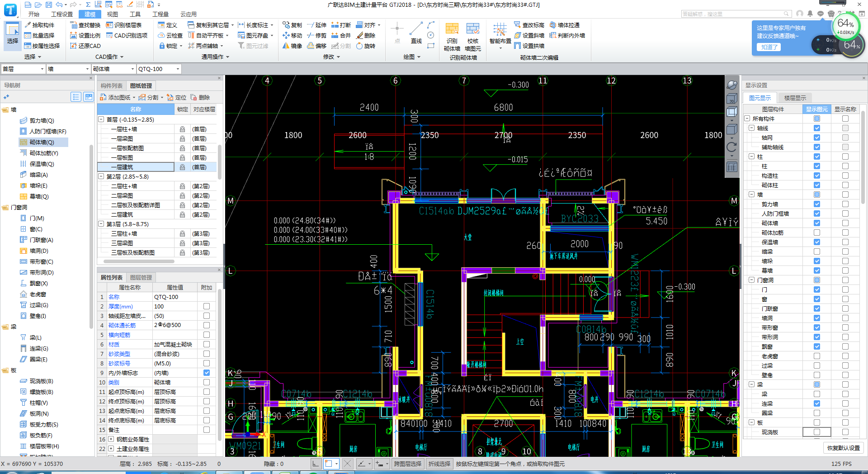Viewport: 868px width, 474px height.
Task: Select the 直线 line drawing tool
Action: (416, 33)
